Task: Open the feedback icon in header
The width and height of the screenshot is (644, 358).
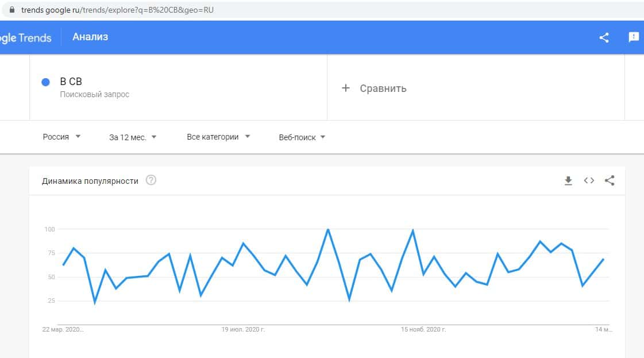Action: point(634,37)
